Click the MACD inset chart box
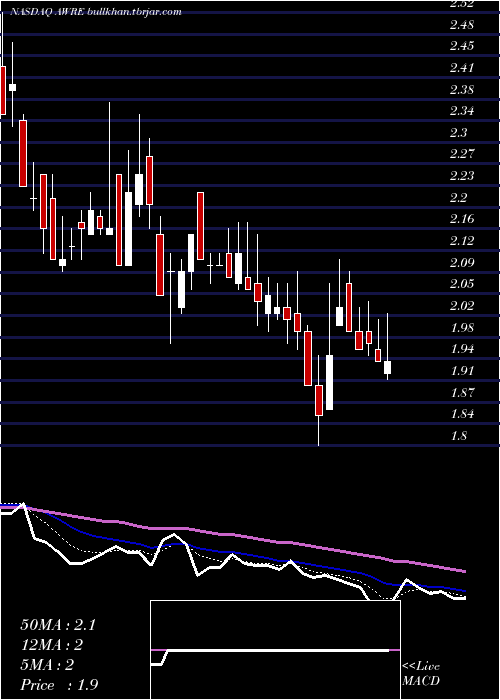This screenshot has height=700, width=500. coord(275,650)
